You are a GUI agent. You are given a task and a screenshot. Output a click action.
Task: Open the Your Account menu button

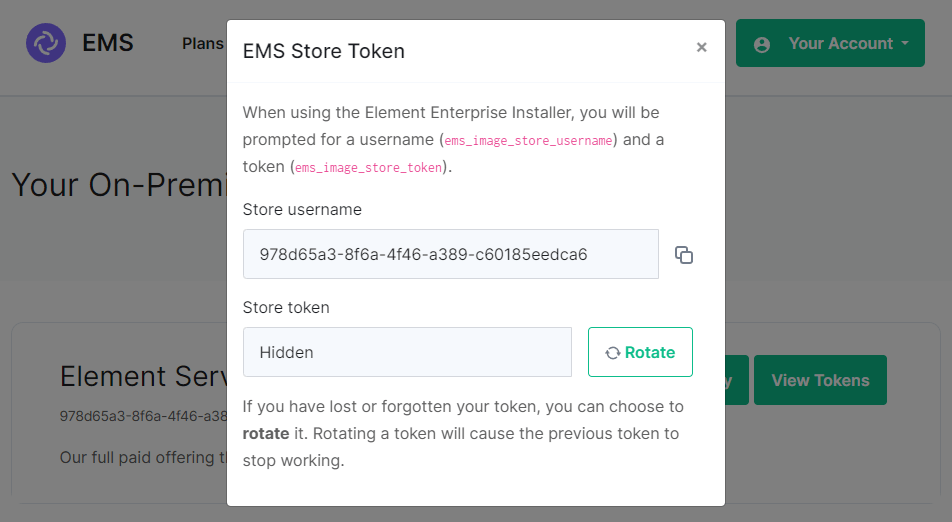(x=830, y=43)
